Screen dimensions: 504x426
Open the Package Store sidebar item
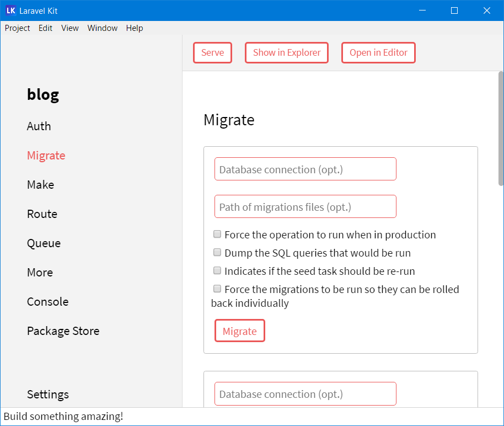(63, 331)
